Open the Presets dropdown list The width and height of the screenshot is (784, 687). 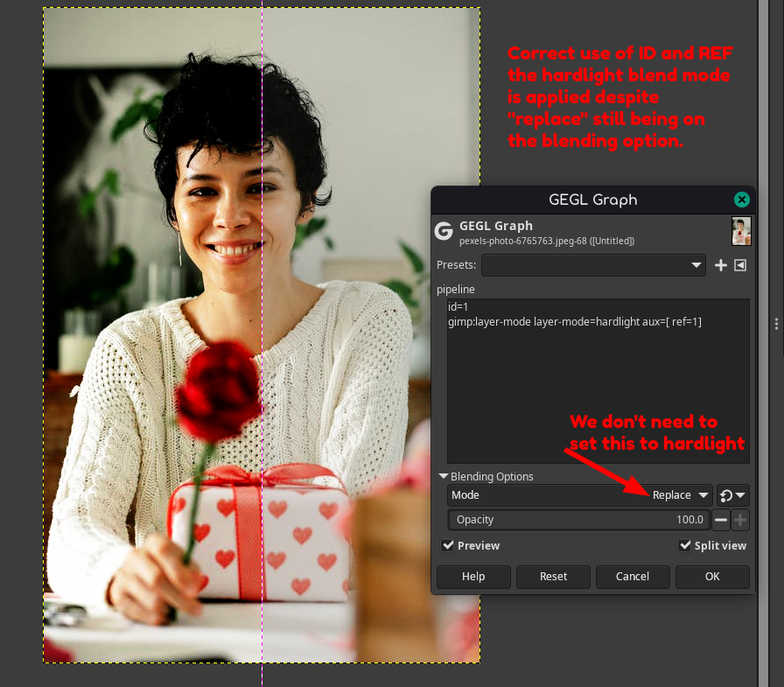[593, 265]
